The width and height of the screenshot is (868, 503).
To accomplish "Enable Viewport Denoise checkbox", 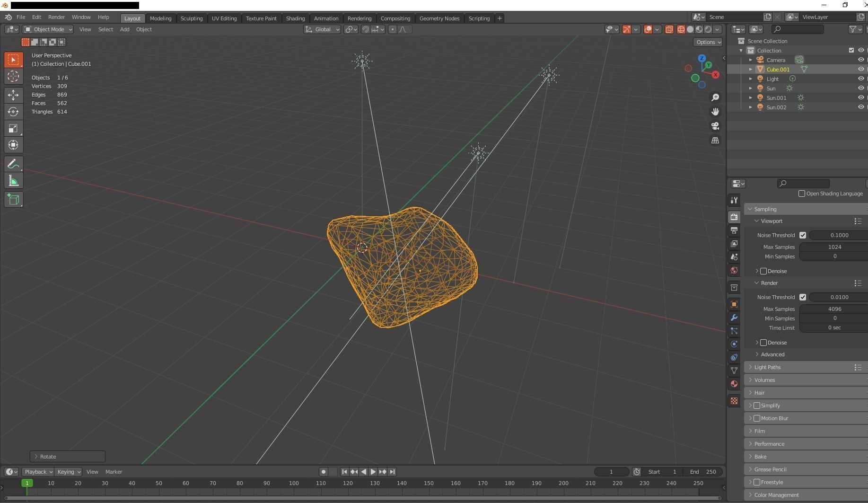I will tap(763, 271).
